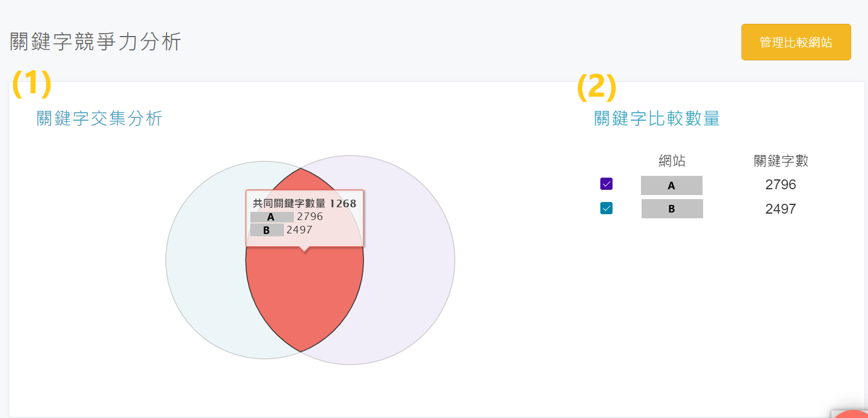Click the 網站 column header
This screenshot has width=868, height=418.
point(672,161)
